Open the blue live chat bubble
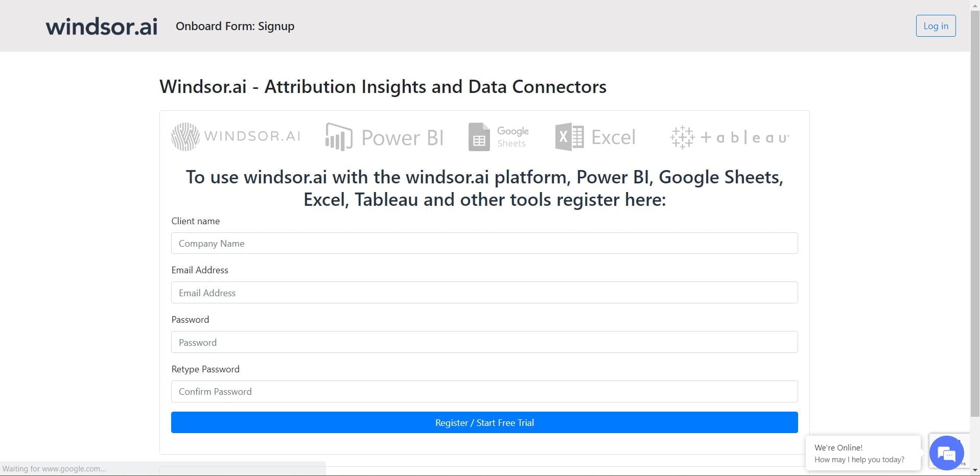 point(946,453)
